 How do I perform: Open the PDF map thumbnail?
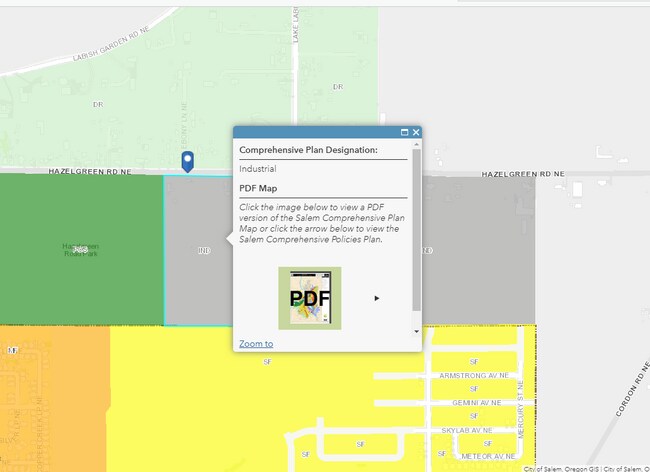309,298
